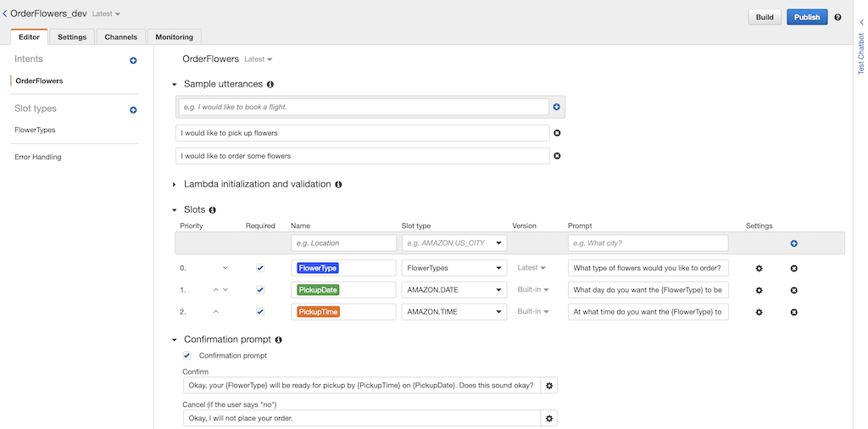Open the help question mark icon
Screen dimensions: 868x429
pyautogui.click(x=837, y=17)
